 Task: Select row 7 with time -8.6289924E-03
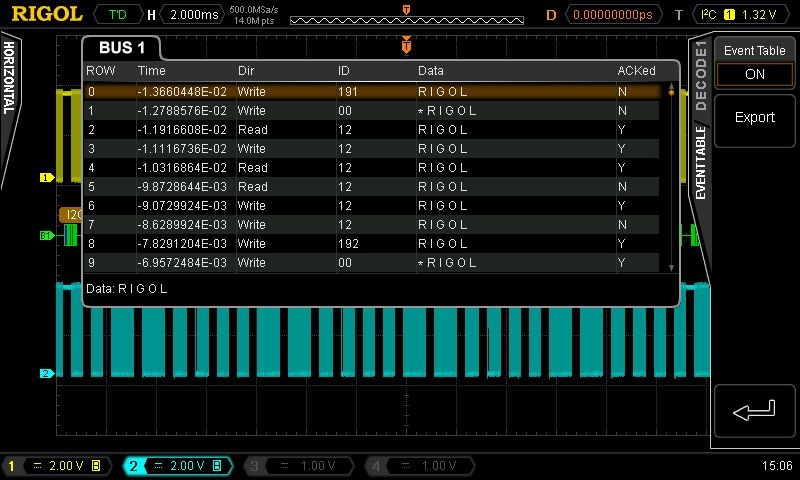(371, 224)
